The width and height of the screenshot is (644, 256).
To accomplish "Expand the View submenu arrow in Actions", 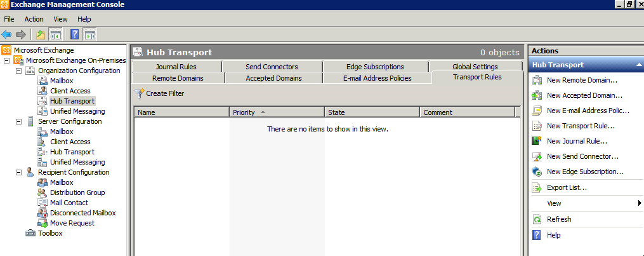I will tap(640, 203).
